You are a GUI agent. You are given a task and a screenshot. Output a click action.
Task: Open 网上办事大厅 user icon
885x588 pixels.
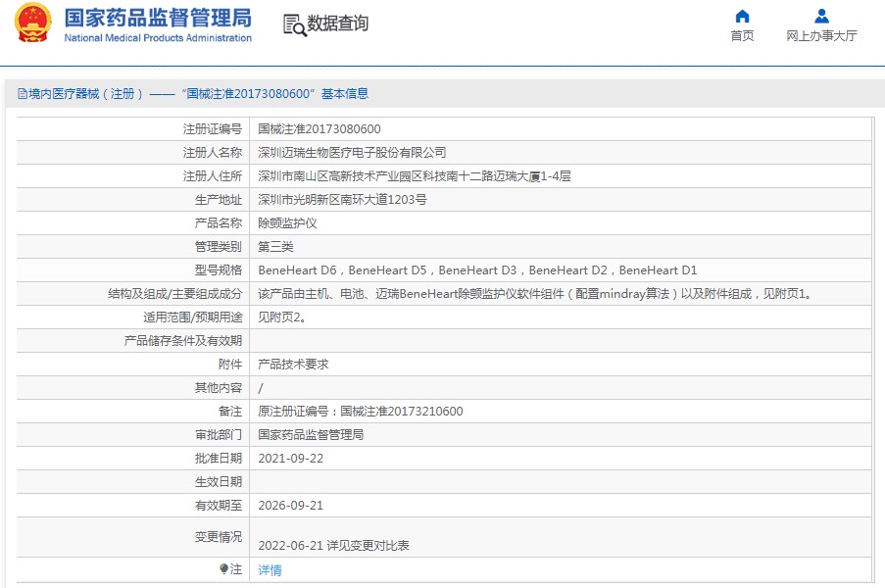coord(821,16)
